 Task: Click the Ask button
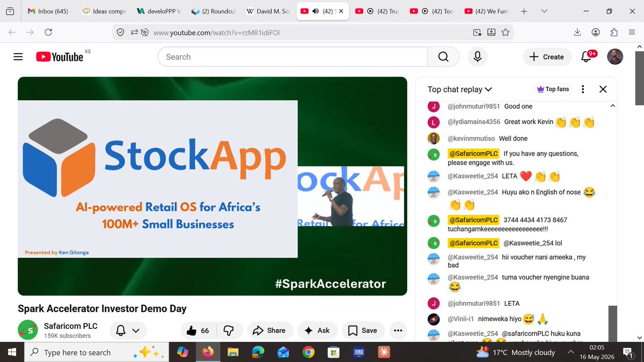click(317, 330)
